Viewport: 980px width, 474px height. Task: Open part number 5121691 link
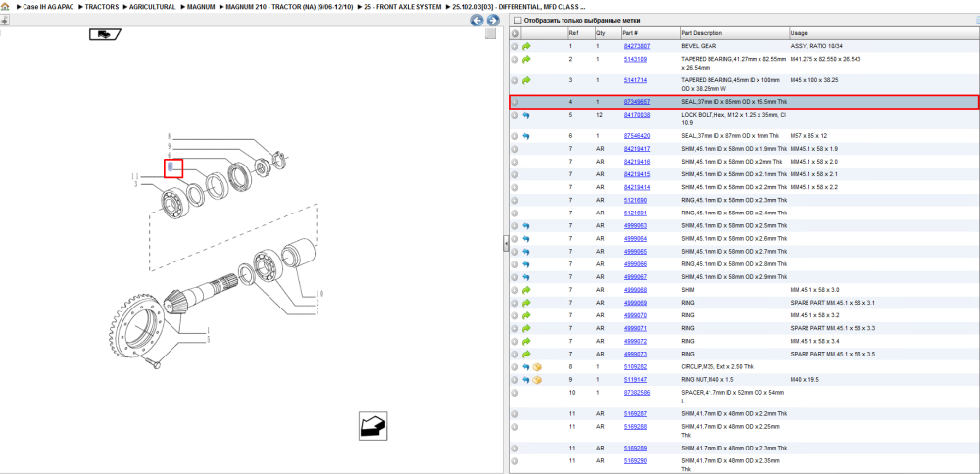(x=635, y=213)
